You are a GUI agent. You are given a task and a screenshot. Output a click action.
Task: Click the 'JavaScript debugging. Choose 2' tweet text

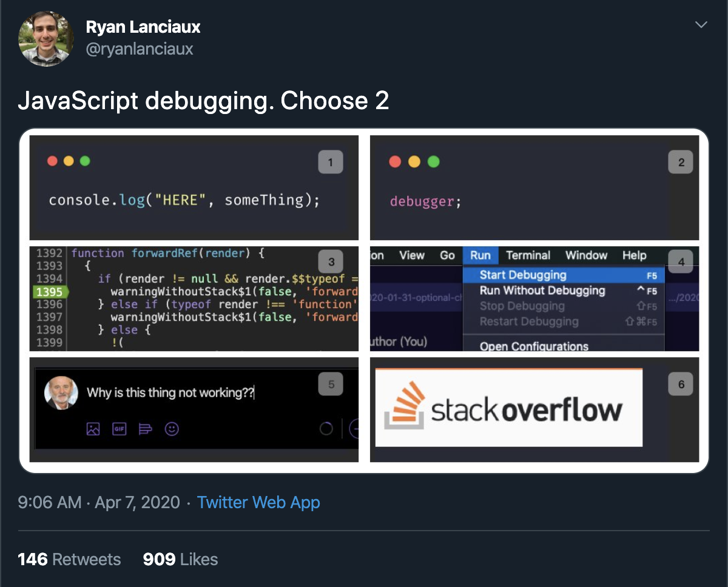point(203,101)
